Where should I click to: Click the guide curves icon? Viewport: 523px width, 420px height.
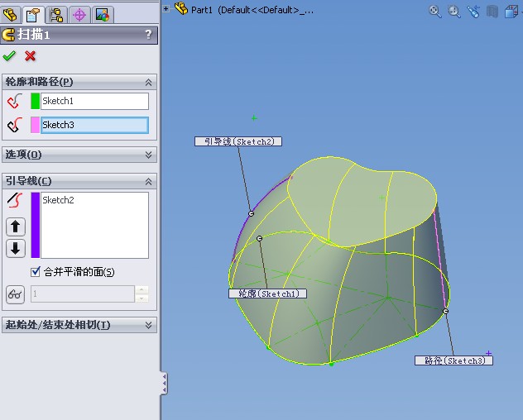[x=15, y=200]
